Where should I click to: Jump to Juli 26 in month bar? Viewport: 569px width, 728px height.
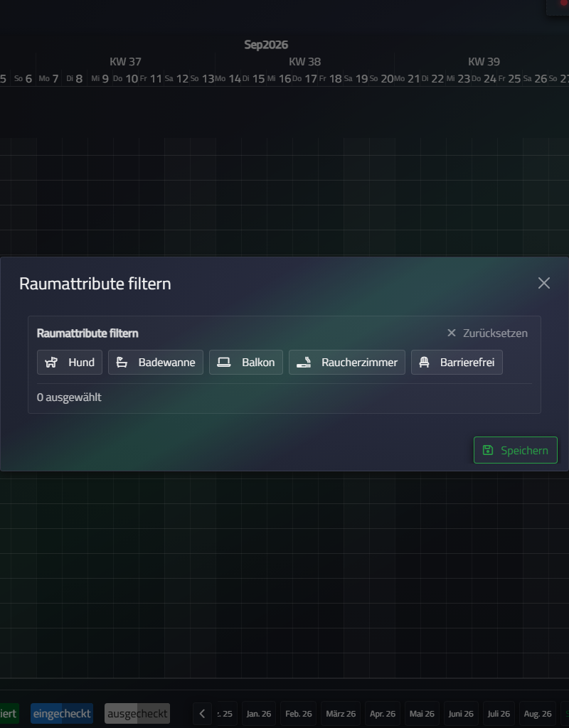499,714
